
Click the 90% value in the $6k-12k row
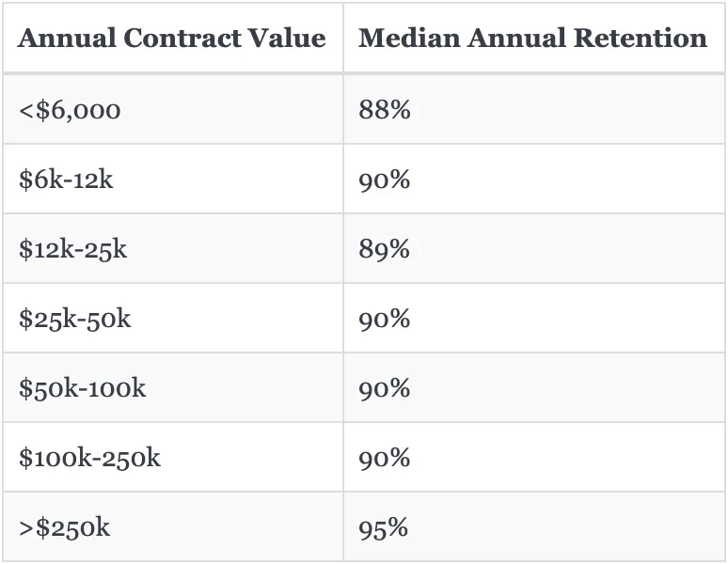pyautogui.click(x=384, y=180)
